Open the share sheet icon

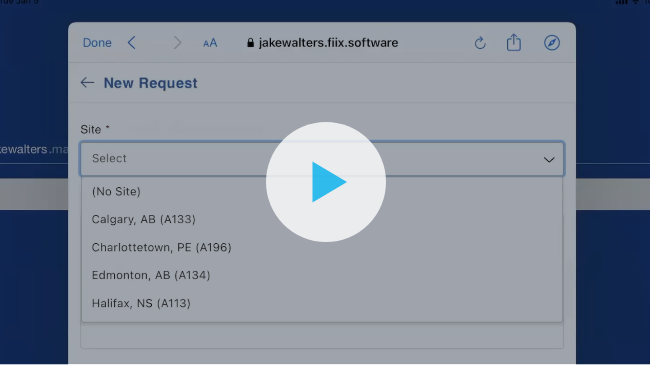point(514,42)
